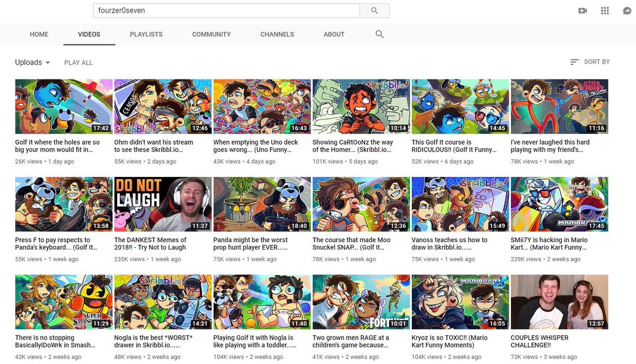Viewport: 636px width, 364px height.
Task: Open the 14:45 ridiculous Golf It thumbnail
Action: (460, 106)
